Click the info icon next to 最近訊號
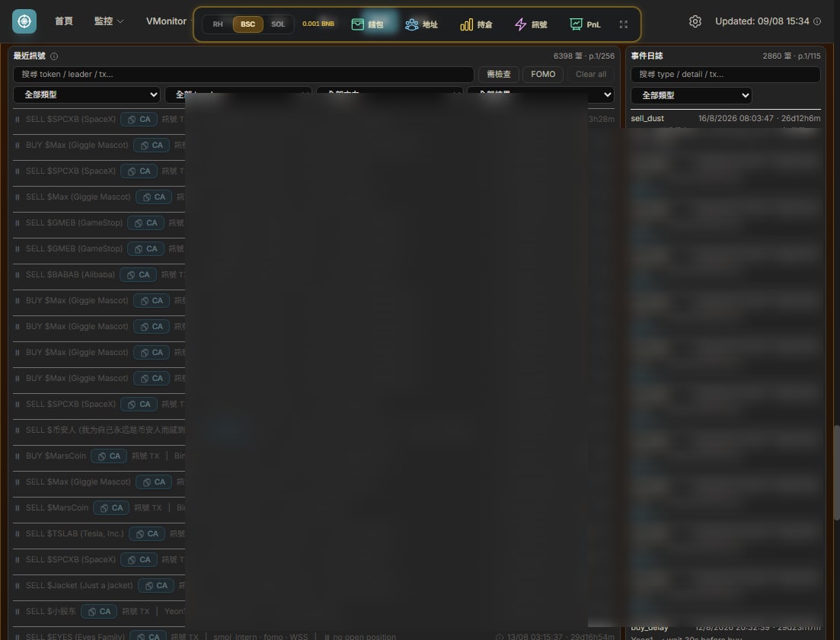This screenshot has width=840, height=640. tap(54, 56)
